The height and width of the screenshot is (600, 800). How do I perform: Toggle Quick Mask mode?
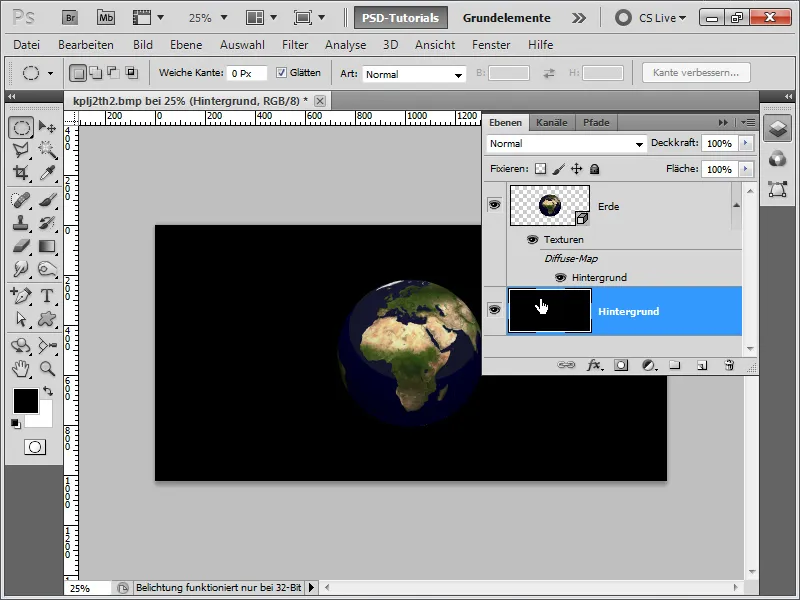click(x=35, y=447)
